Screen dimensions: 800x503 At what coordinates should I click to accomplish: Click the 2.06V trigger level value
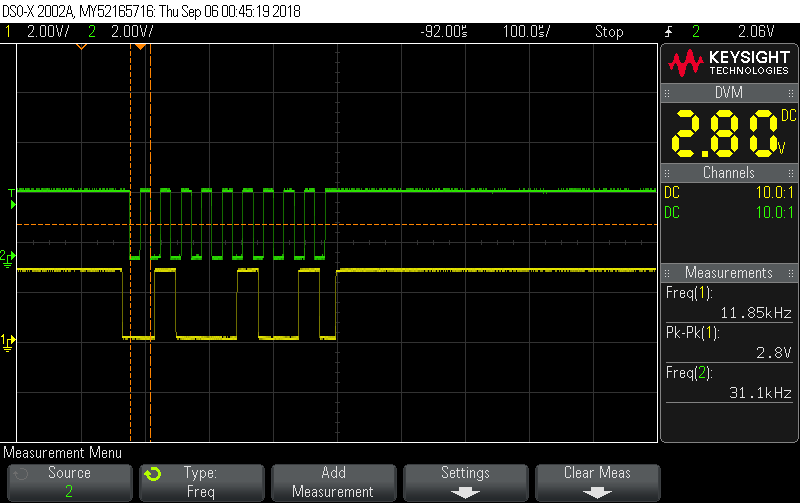pos(756,32)
